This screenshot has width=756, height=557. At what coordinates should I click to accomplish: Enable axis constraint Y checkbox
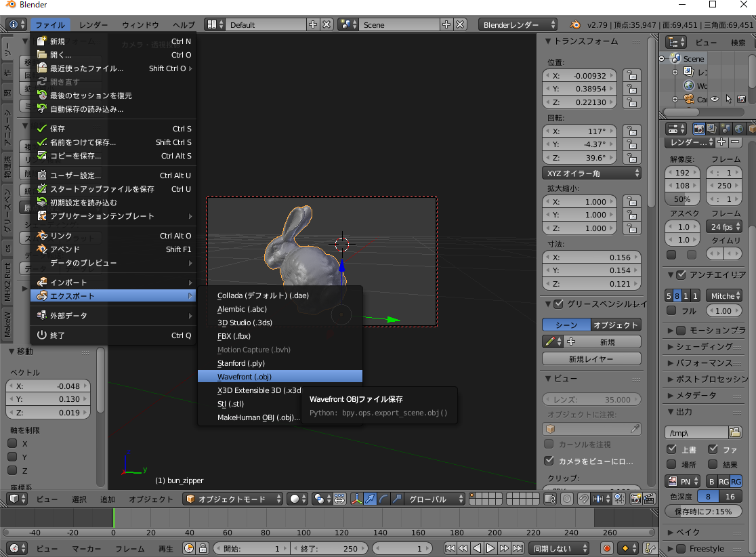tap(13, 457)
